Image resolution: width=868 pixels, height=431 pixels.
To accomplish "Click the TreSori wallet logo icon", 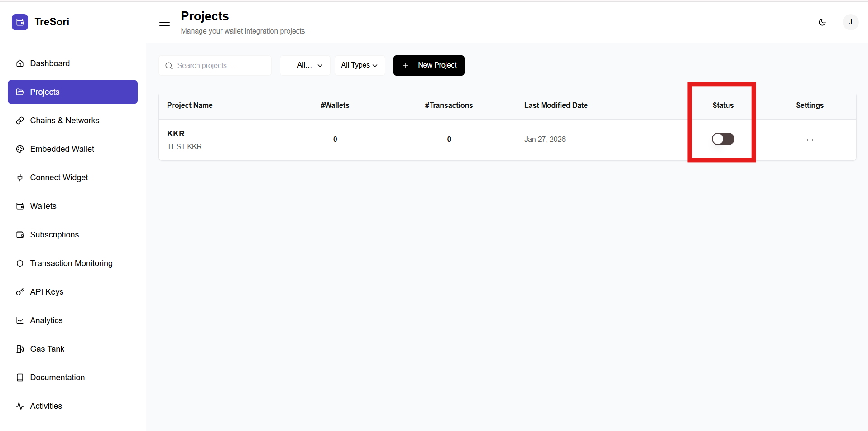I will coord(19,22).
